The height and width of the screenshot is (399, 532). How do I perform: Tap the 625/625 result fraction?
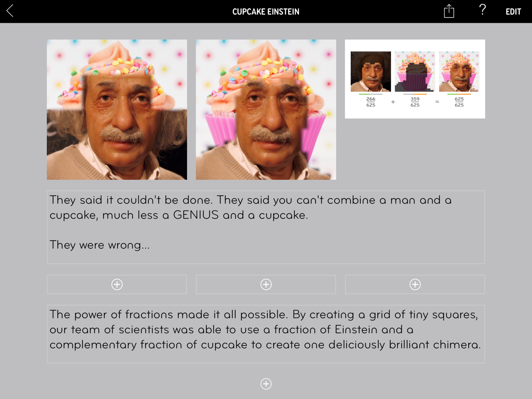[459, 102]
